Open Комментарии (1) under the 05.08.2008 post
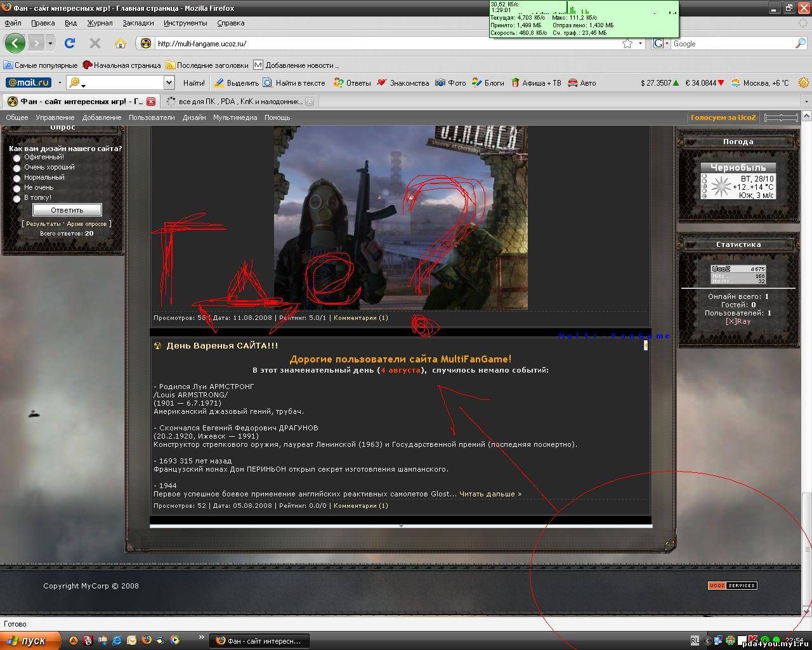The image size is (812, 650). [x=361, y=506]
